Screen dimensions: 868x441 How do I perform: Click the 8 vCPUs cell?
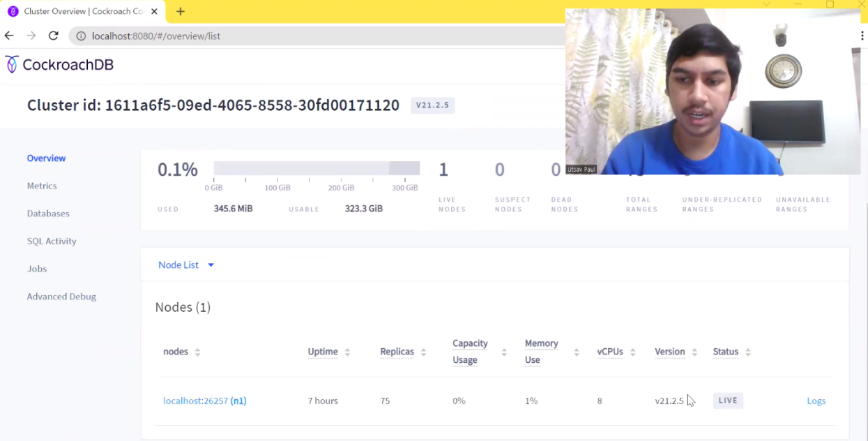(x=600, y=401)
